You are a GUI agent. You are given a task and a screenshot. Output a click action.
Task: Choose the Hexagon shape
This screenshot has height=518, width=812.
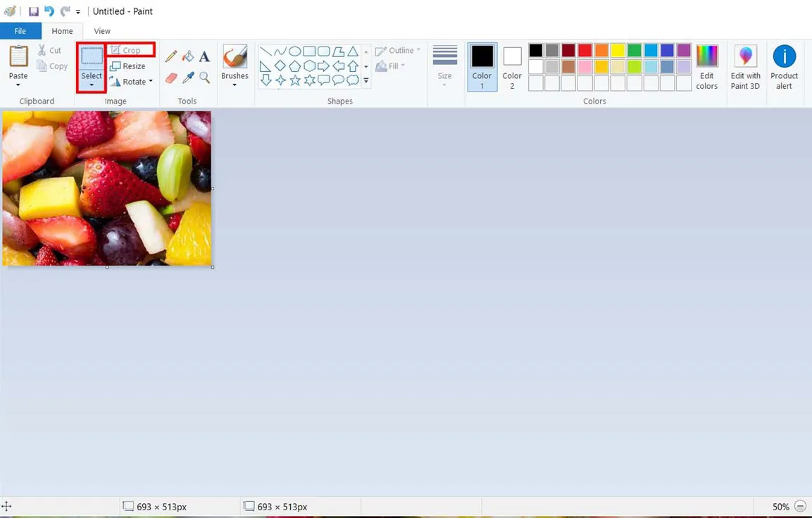(309, 66)
